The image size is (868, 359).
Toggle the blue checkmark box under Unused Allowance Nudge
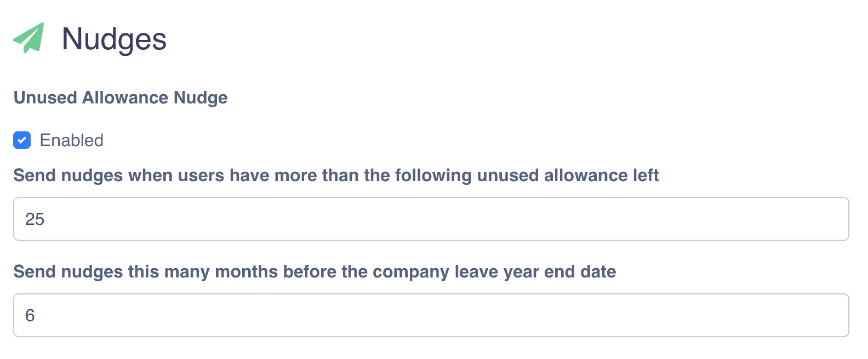(22, 140)
